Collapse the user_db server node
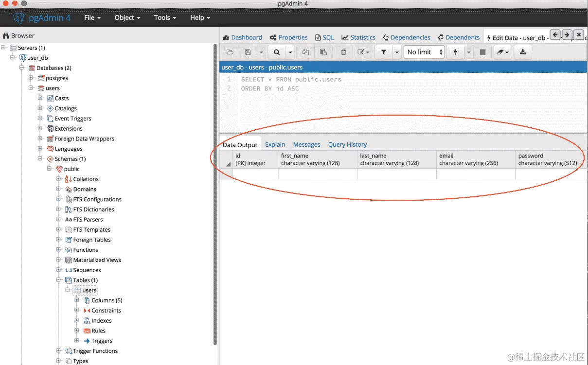Viewport: 588px width, 365px height. (x=13, y=57)
